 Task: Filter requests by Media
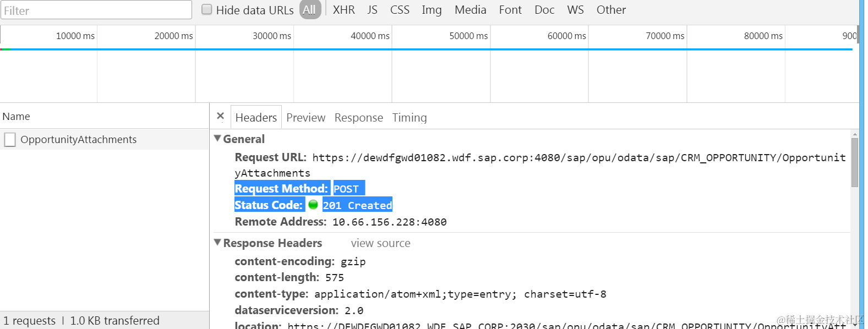[x=471, y=10]
